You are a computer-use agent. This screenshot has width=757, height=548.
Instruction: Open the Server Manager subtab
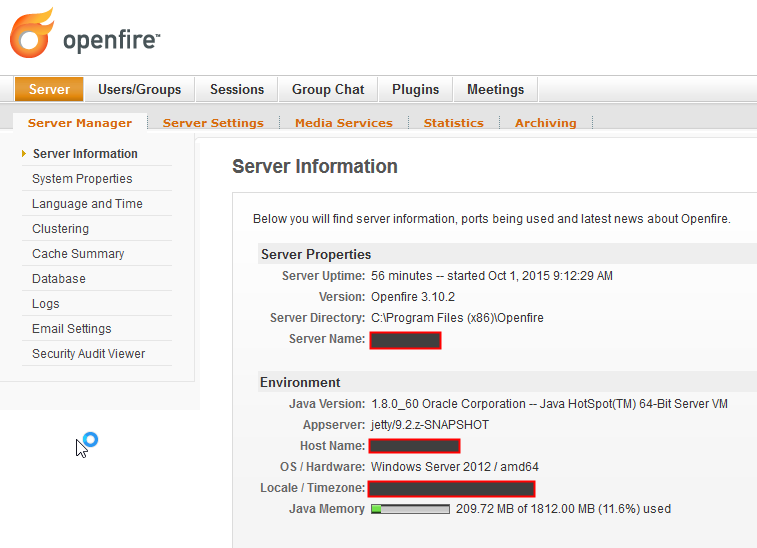[80, 123]
